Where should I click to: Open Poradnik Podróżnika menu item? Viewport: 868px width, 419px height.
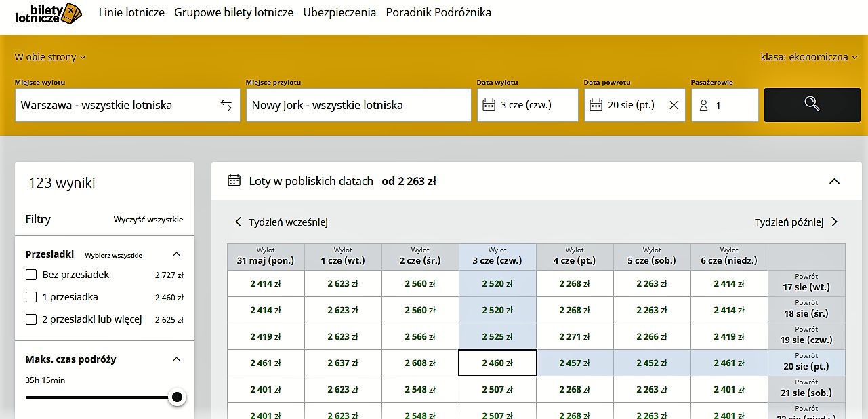point(438,12)
